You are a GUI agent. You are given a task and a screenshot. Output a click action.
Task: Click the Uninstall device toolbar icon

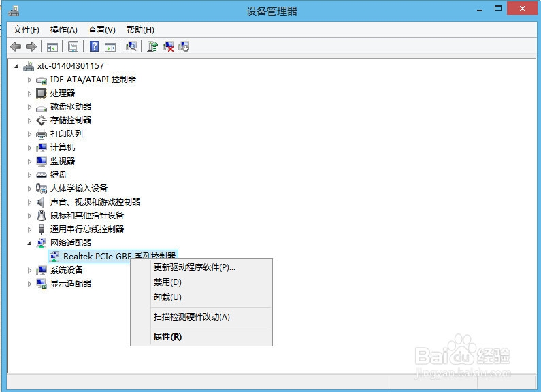tap(168, 46)
